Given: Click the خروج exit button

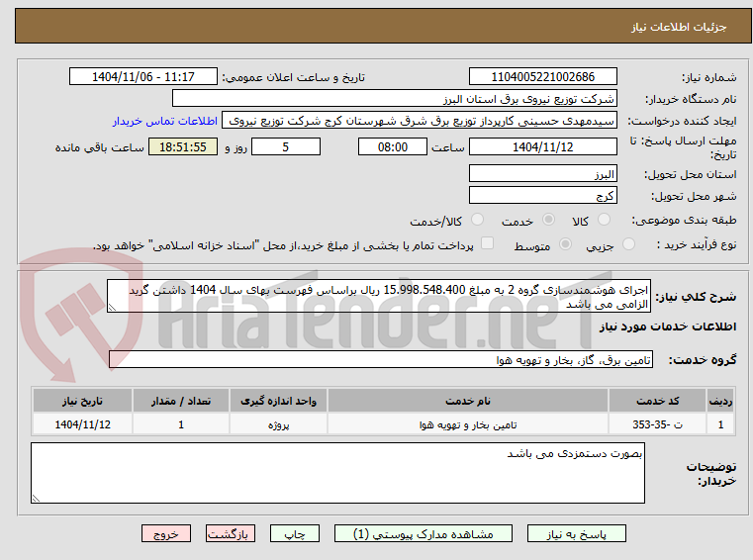Looking at the screenshot, I should point(165,533).
